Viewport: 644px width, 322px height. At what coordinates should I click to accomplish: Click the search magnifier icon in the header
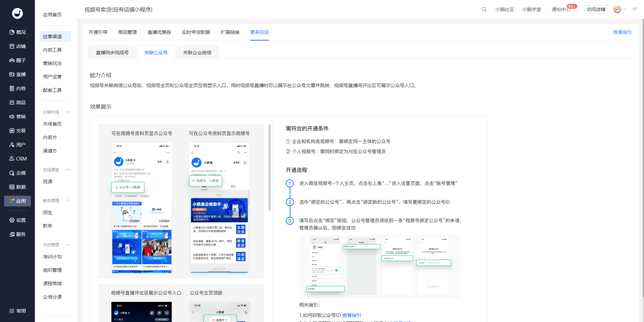point(484,9)
